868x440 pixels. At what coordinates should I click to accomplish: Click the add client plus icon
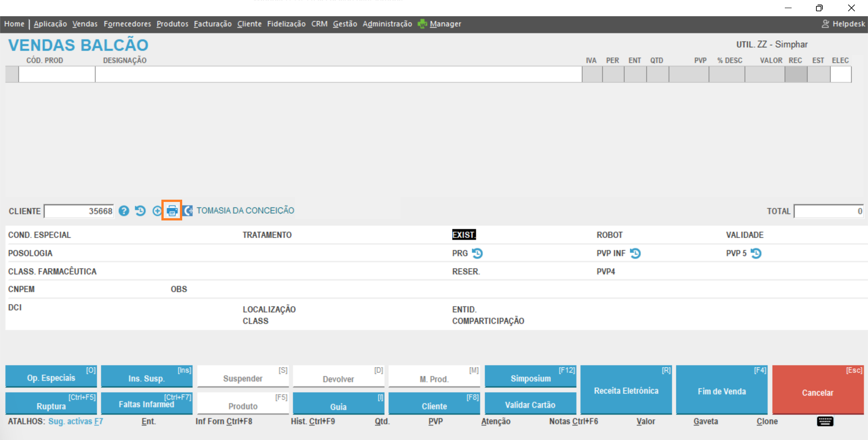(157, 211)
